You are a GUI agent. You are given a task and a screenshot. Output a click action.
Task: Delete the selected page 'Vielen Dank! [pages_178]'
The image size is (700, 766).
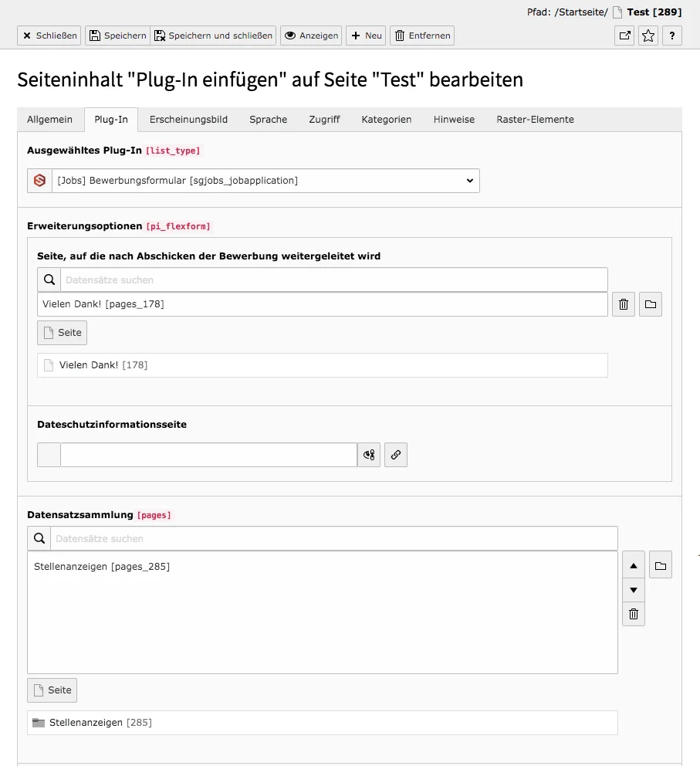(623, 303)
